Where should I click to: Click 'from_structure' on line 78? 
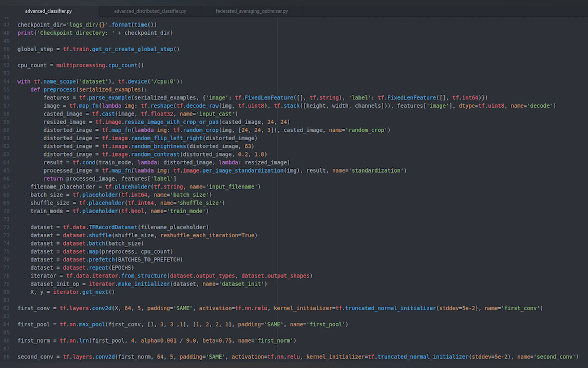pos(144,276)
